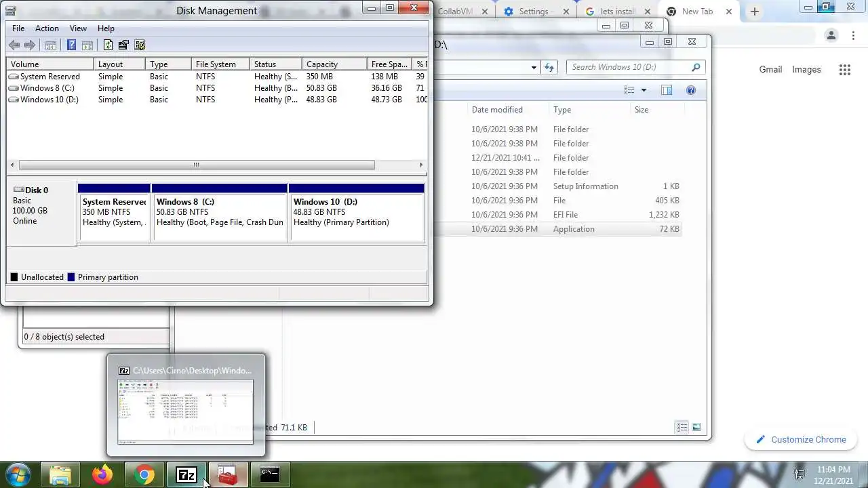Switch Explorer to large icons via bottom-right icon
The width and height of the screenshot is (868, 488).
696,427
